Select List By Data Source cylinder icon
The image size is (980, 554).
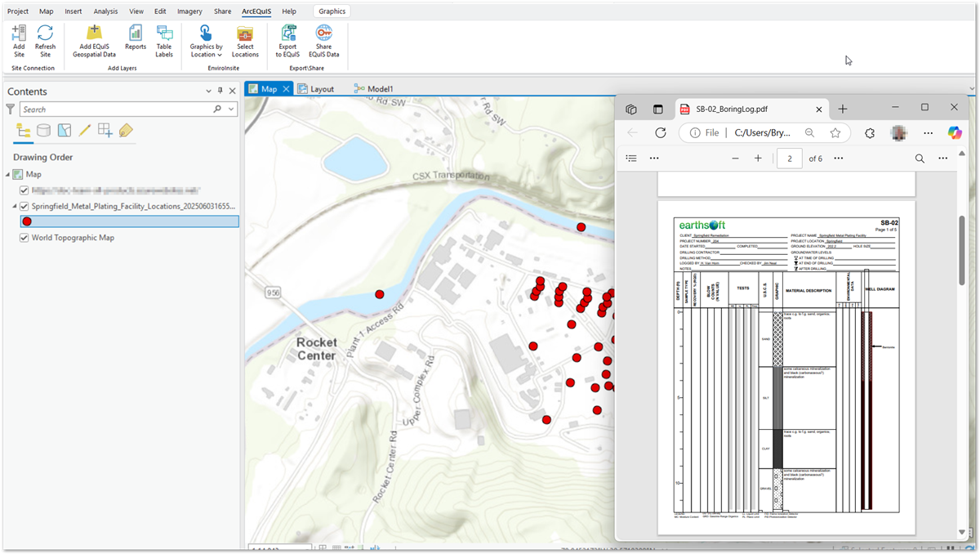click(43, 131)
